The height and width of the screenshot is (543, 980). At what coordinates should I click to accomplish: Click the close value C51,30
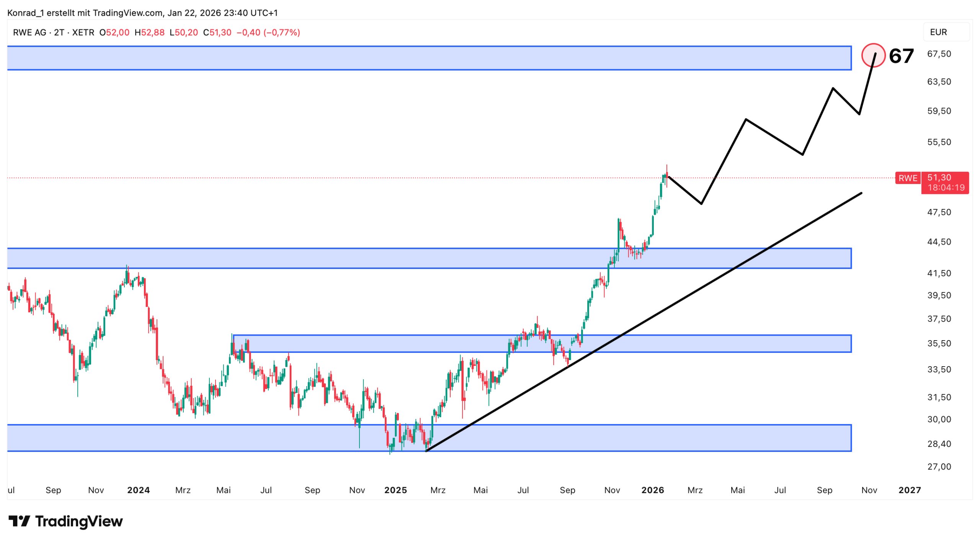click(x=217, y=33)
